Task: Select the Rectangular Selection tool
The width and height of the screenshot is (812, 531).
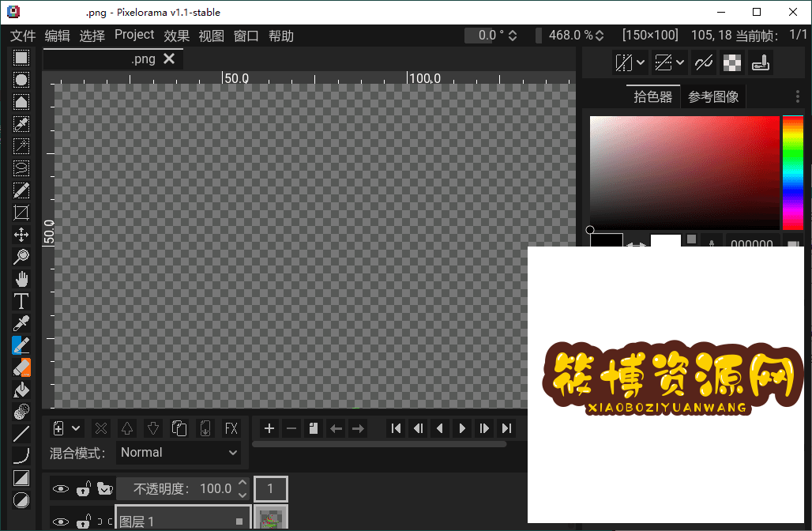Action: 21,58
